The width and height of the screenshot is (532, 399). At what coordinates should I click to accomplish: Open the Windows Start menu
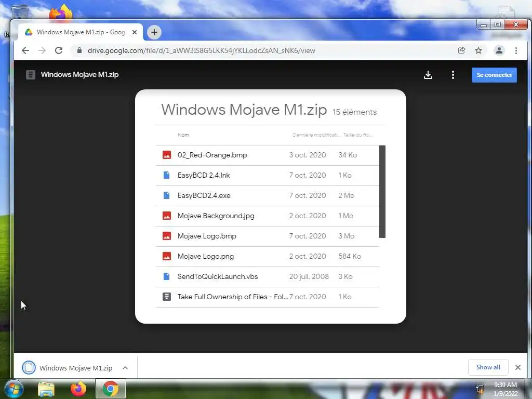tap(13, 389)
